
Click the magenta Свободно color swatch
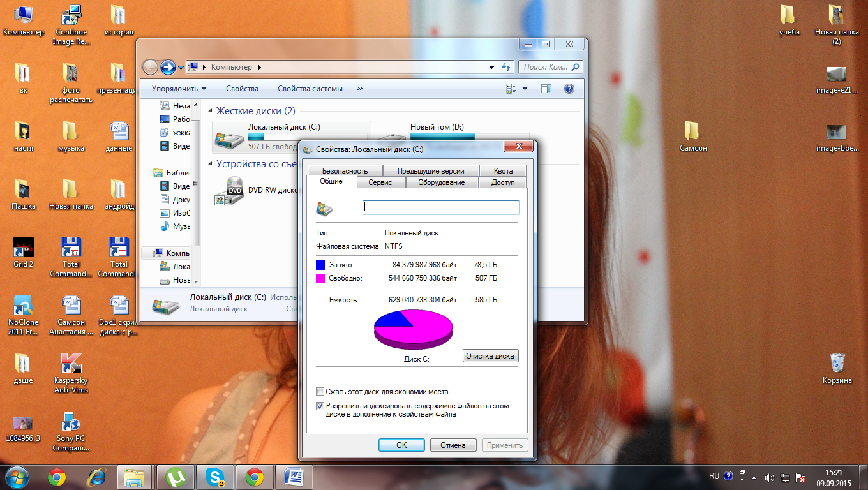pyautogui.click(x=320, y=278)
